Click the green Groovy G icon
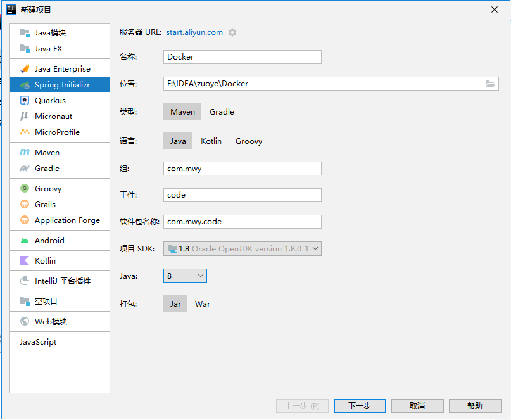Viewport: 511px width, 420px height. tap(25, 189)
